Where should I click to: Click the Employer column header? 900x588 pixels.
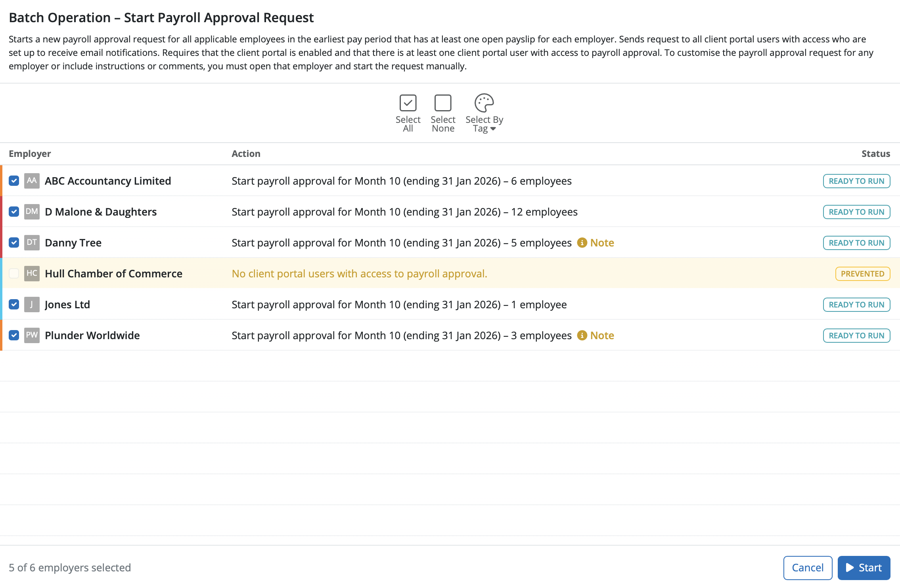point(30,154)
